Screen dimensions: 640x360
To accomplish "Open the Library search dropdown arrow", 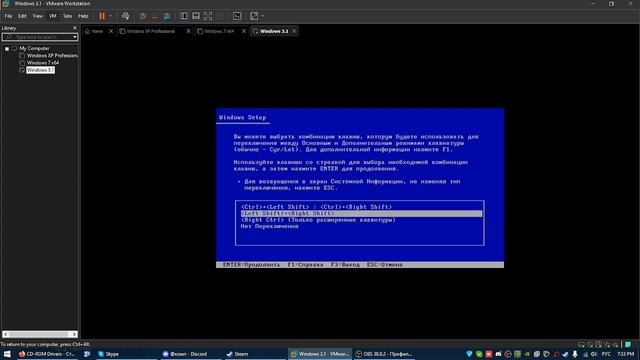I will tap(75, 37).
